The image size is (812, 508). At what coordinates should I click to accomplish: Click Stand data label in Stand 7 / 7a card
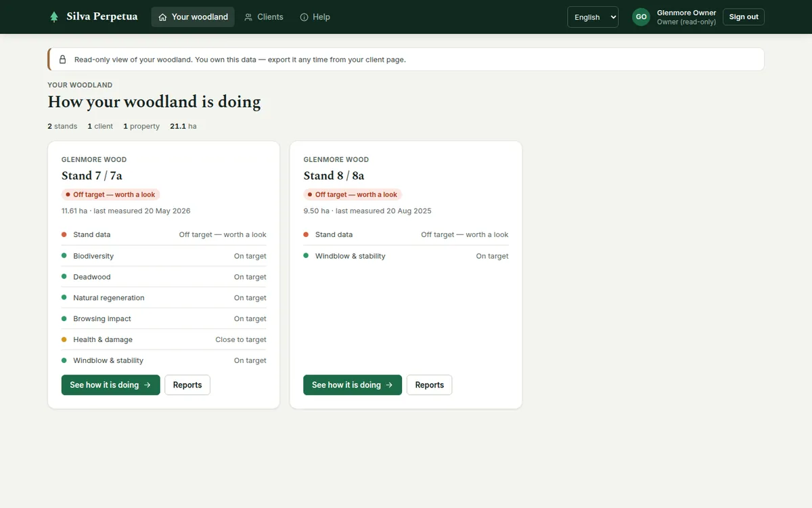92,235
